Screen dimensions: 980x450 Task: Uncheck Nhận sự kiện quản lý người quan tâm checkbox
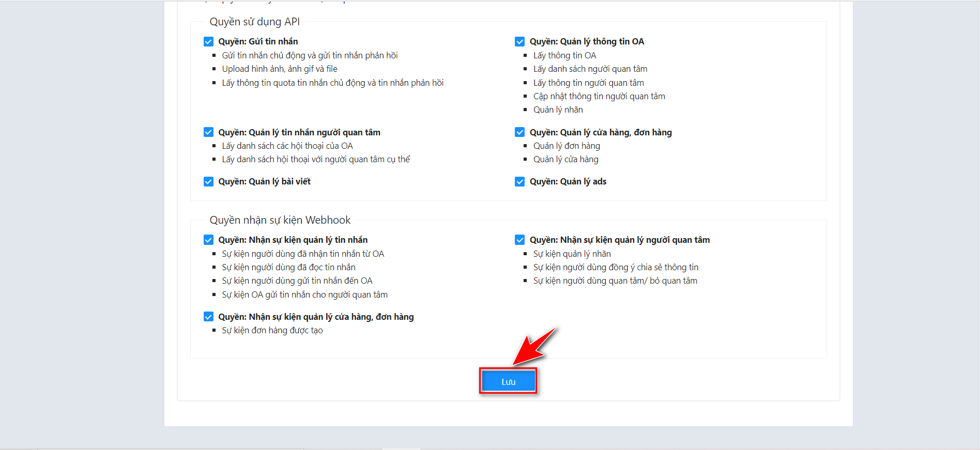(x=519, y=240)
